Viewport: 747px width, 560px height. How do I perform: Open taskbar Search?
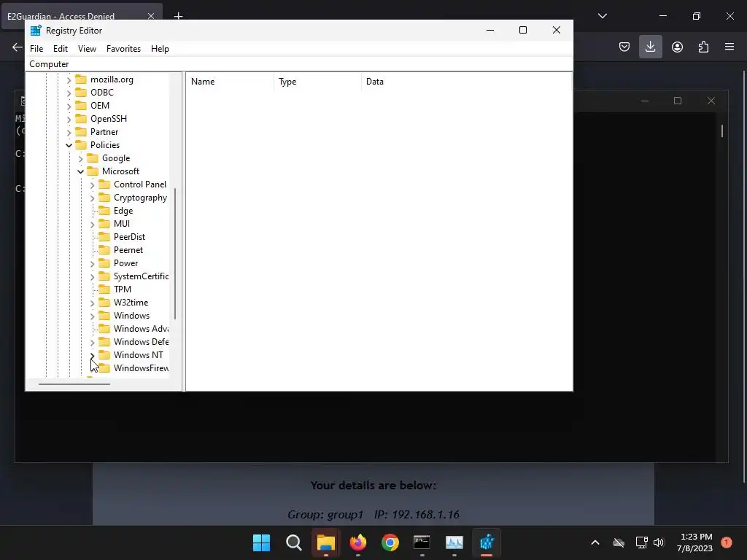coord(293,542)
